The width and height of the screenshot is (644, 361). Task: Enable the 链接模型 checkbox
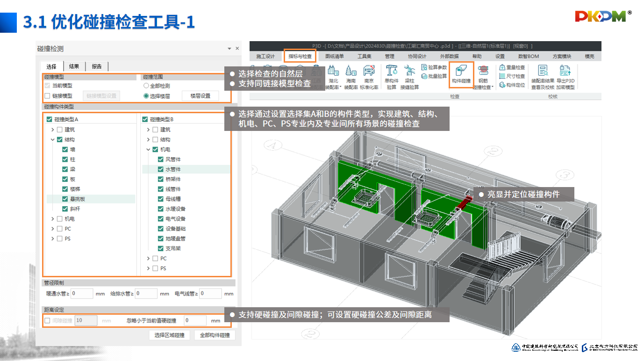(47, 96)
